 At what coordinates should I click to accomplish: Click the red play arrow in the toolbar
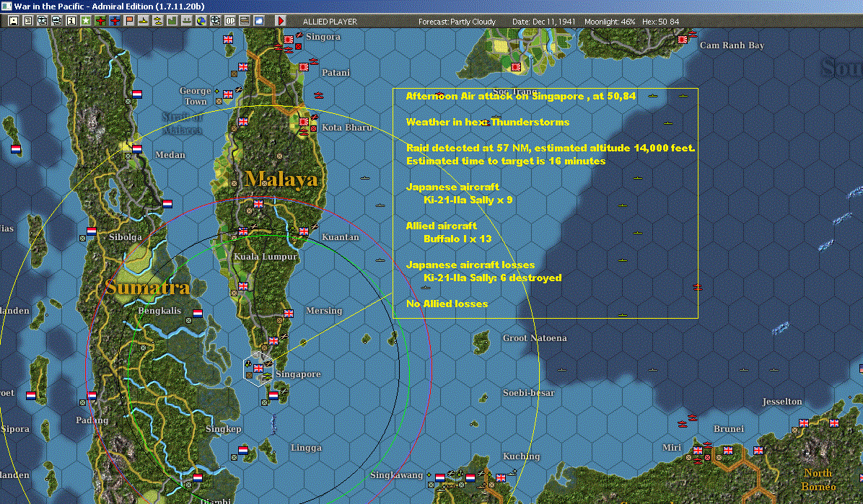pos(281,21)
